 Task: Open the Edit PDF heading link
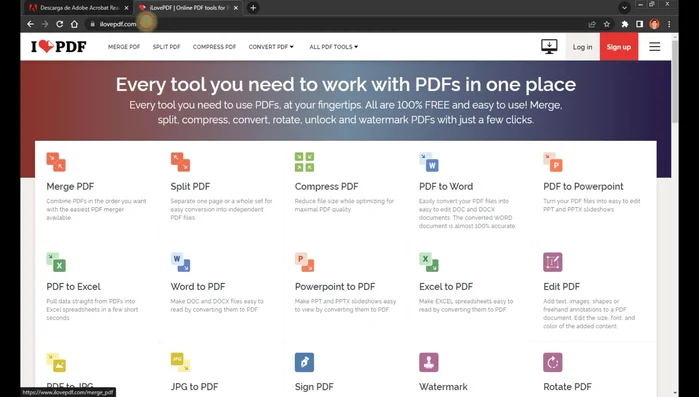(561, 287)
